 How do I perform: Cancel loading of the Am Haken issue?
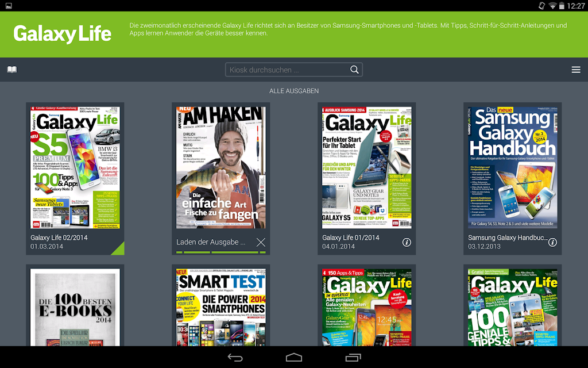[261, 242]
